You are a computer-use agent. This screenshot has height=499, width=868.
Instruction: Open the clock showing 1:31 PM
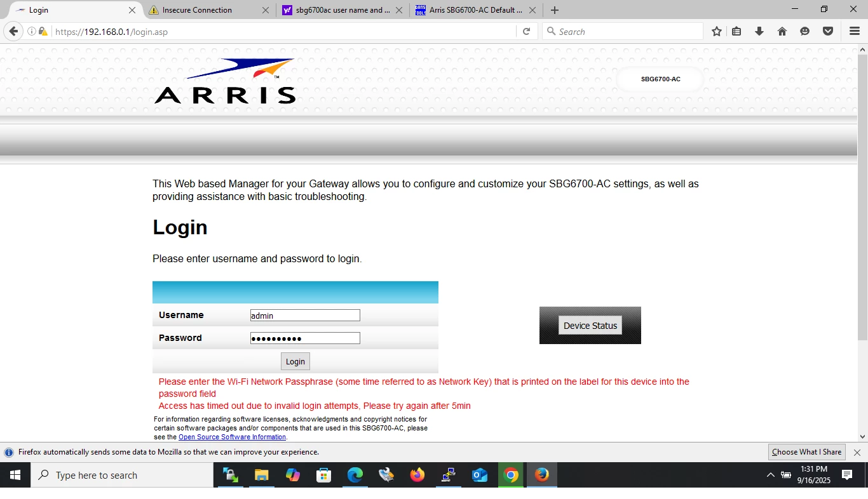(814, 475)
